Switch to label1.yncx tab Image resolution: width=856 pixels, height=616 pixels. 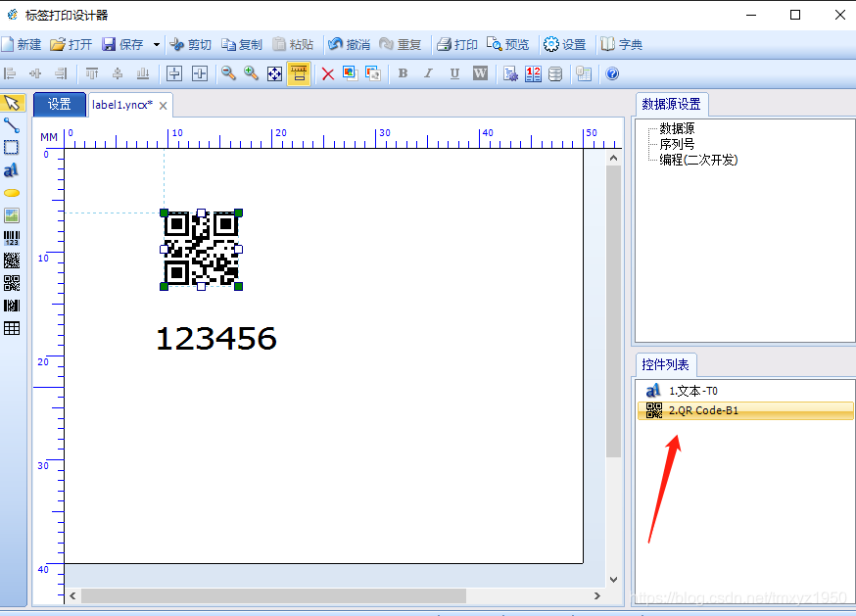[x=121, y=105]
